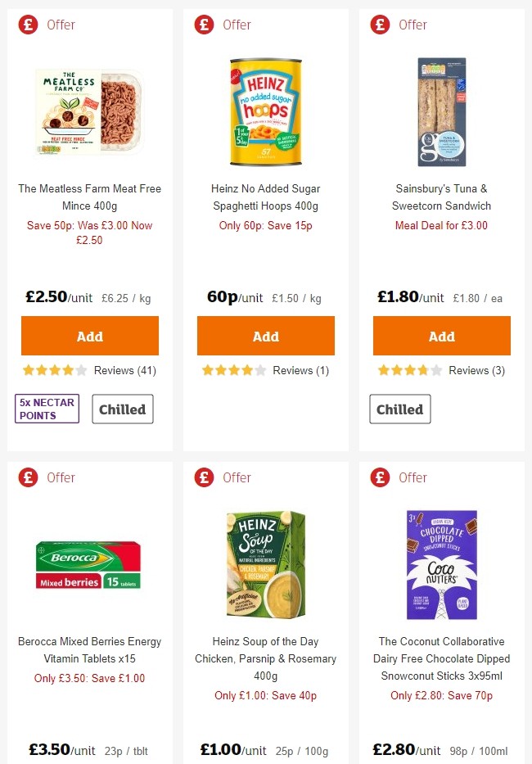
Task: Click the Coconut Collaborative product image
Action: (x=441, y=563)
